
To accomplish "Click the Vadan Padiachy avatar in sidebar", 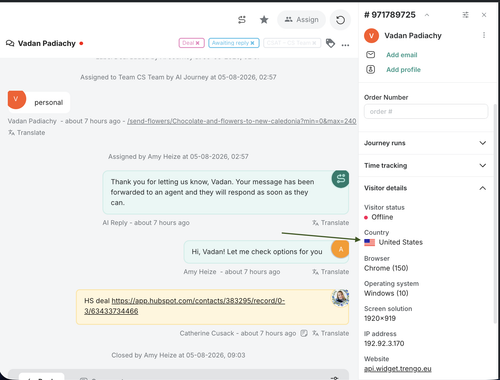I will (x=371, y=36).
